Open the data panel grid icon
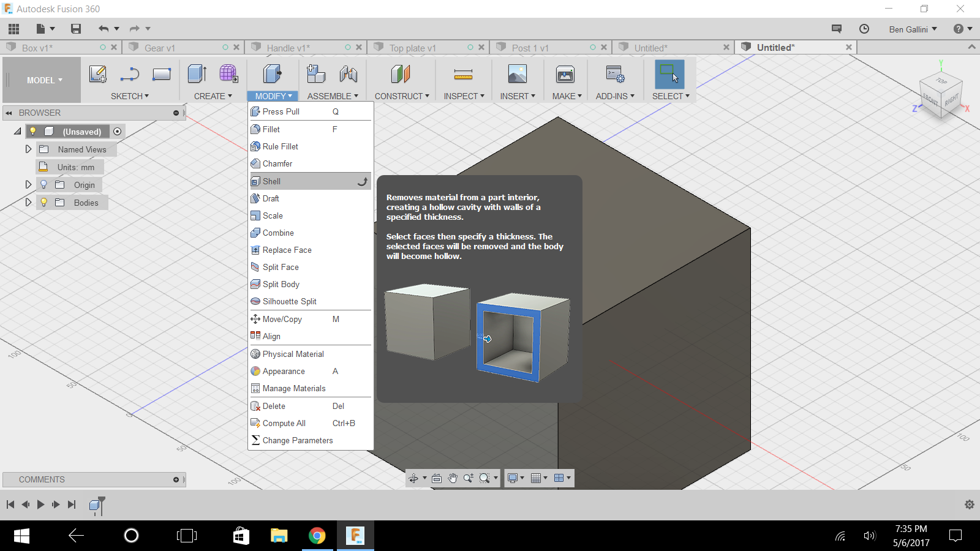Image resolution: width=980 pixels, height=551 pixels. pyautogui.click(x=14, y=29)
